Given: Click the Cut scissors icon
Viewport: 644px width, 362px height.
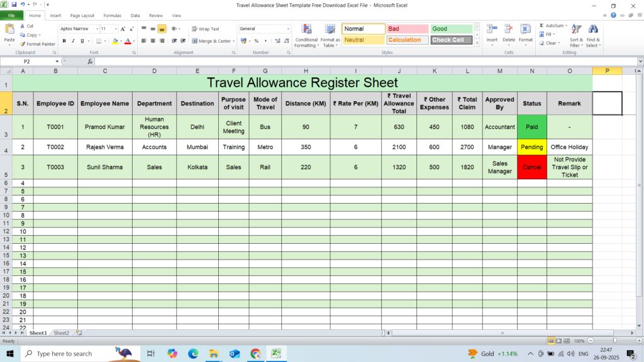Looking at the screenshot, I should click(23, 26).
